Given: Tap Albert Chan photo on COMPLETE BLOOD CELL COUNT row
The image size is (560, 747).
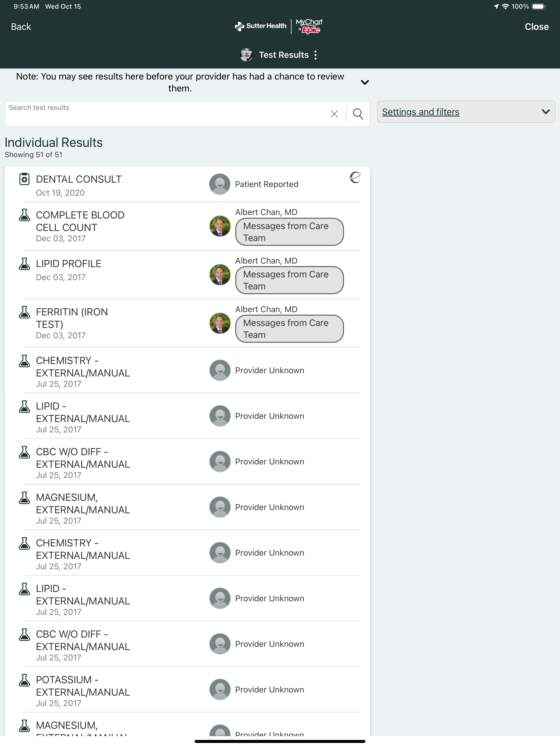Looking at the screenshot, I should click(x=220, y=226).
